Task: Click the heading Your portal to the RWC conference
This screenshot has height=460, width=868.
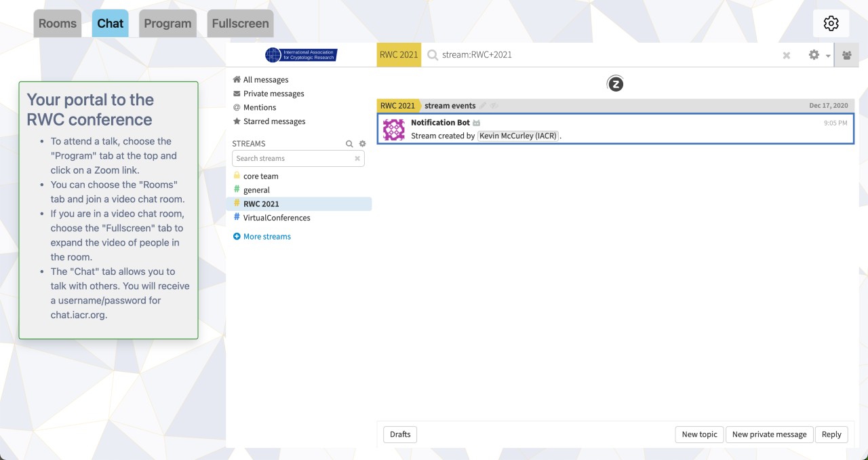Action: coord(90,109)
